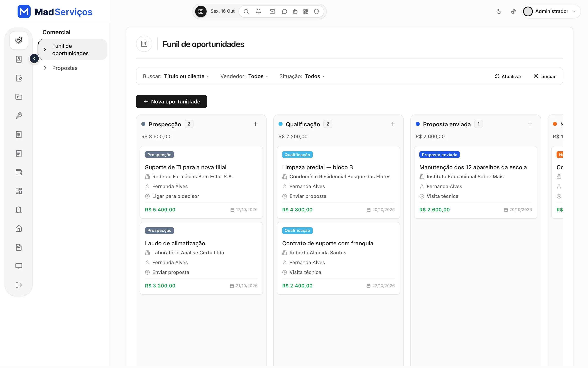Open the folder chart sidebar icon

pyautogui.click(x=19, y=97)
